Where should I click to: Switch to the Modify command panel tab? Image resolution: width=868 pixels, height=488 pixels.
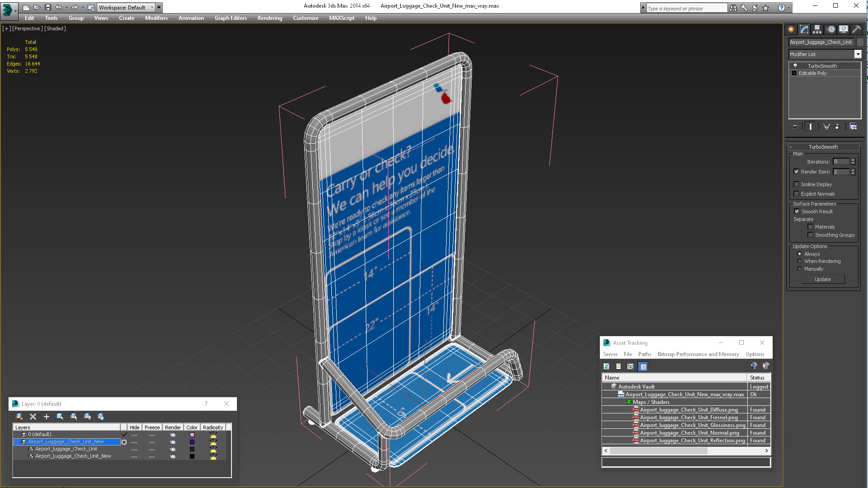(x=804, y=29)
